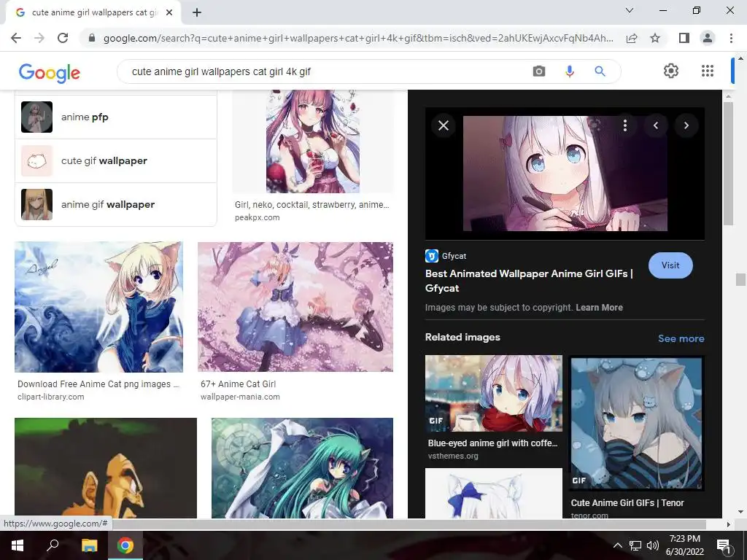Open the Chrome side panel icon
Image resolution: width=747 pixels, height=560 pixels.
684,38
